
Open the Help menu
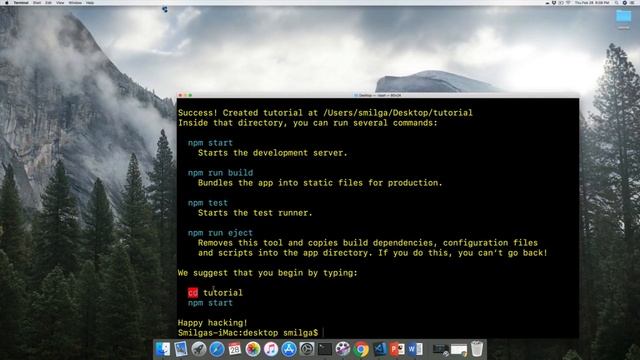click(90, 2)
